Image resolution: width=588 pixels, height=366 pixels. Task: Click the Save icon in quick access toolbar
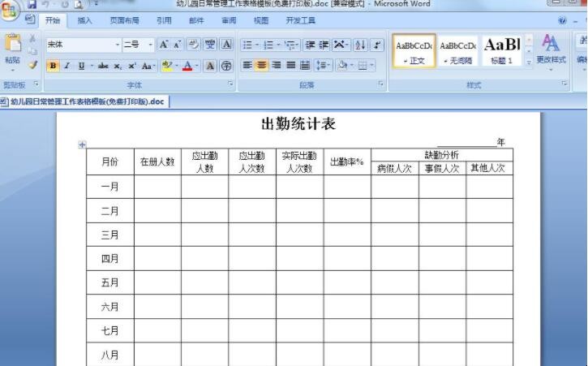(32, 4)
